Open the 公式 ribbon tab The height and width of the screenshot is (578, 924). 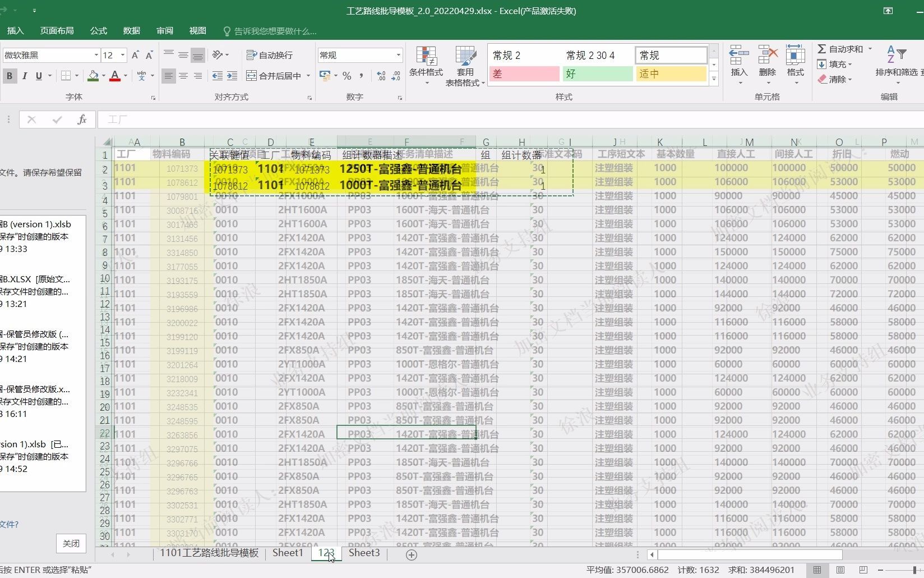pyautogui.click(x=99, y=31)
